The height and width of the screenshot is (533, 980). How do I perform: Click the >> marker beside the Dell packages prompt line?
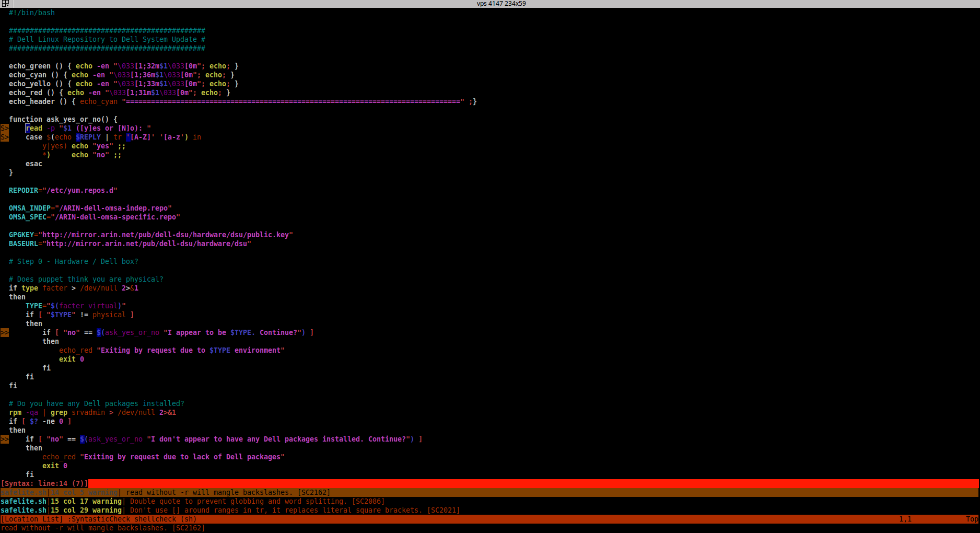pos(5,439)
